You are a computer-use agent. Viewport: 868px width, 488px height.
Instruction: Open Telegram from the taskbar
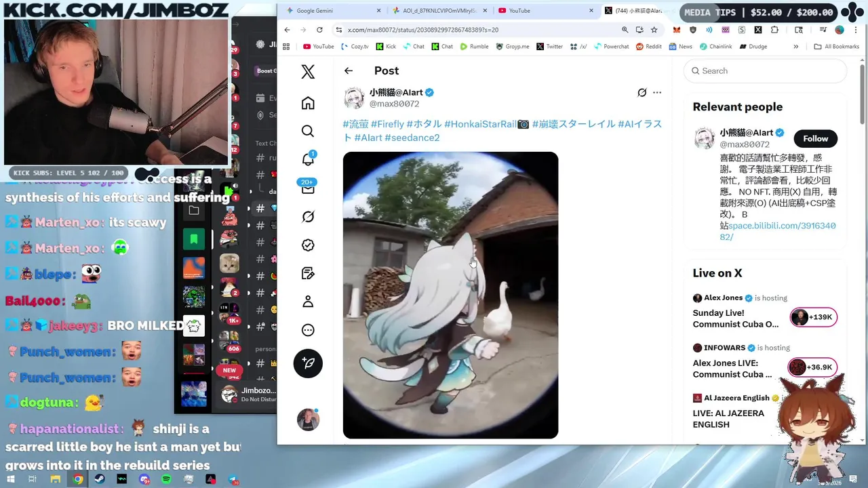click(x=233, y=479)
